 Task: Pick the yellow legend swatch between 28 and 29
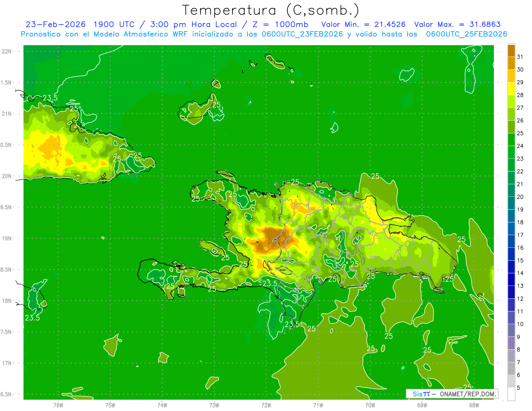coord(512,89)
